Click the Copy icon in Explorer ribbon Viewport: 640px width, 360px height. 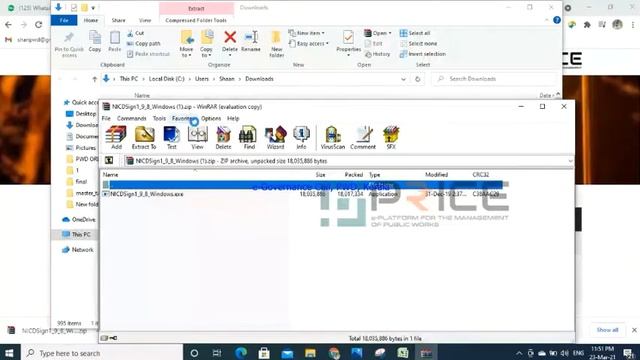(x=95, y=41)
